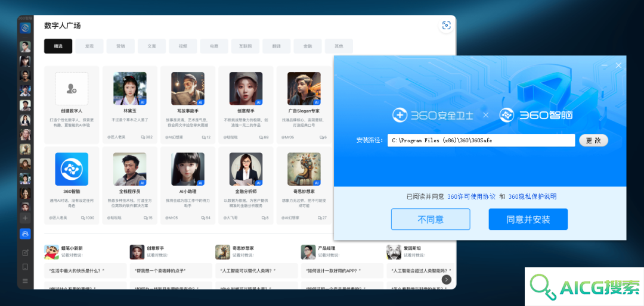Open the 360许可使用协议 link

pos(471,197)
